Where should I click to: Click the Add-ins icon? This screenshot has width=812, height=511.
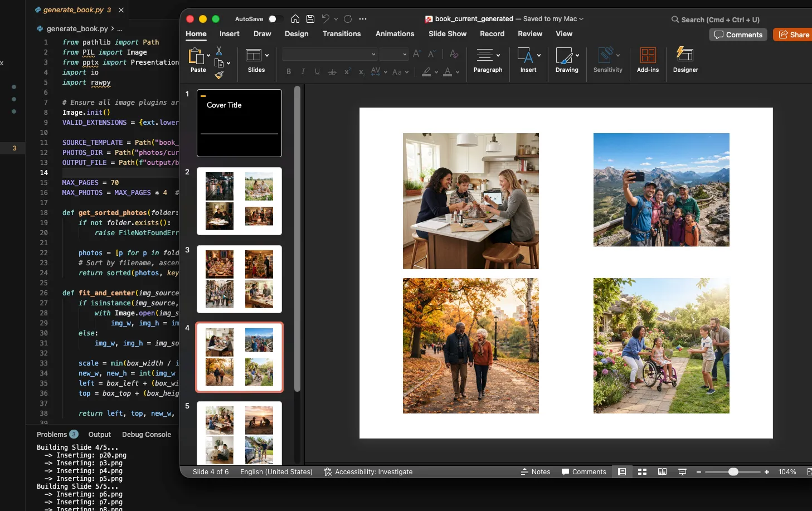pyautogui.click(x=648, y=60)
